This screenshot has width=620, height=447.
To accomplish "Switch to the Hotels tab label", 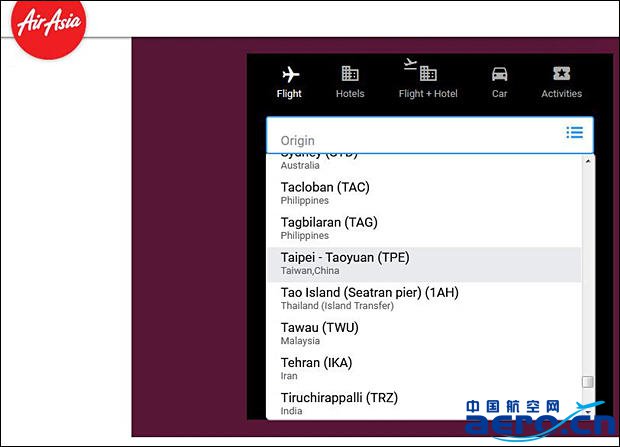I will tap(350, 94).
